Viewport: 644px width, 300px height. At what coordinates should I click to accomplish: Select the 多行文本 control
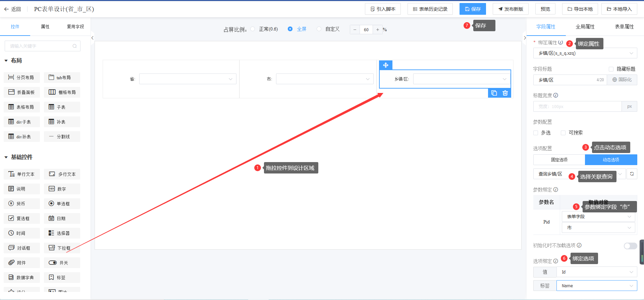62,174
